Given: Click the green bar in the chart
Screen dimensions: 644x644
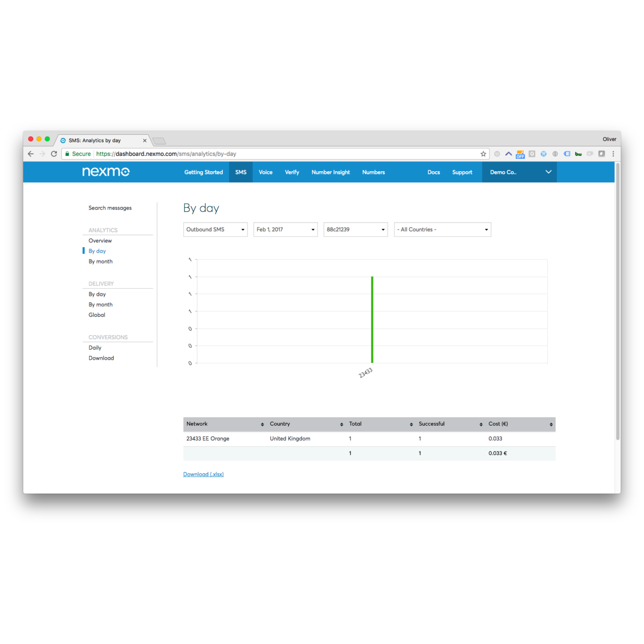Looking at the screenshot, I should click(372, 319).
